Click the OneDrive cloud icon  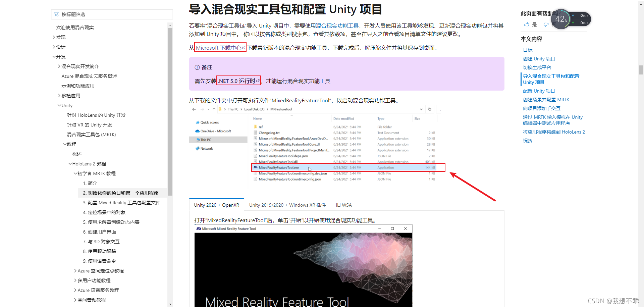pyautogui.click(x=198, y=131)
